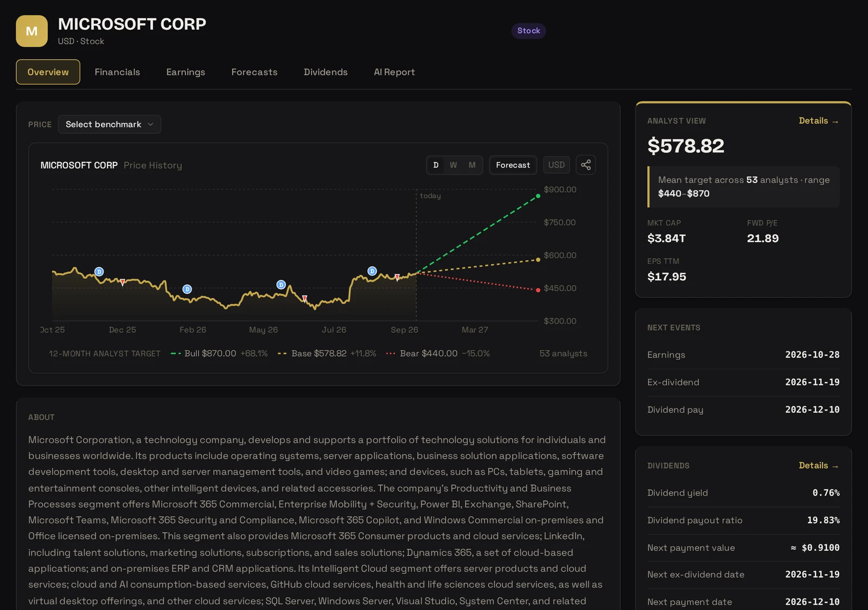The image size is (868, 610).
Task: Click the Bear $440.00 legend entry
Action: point(438,354)
